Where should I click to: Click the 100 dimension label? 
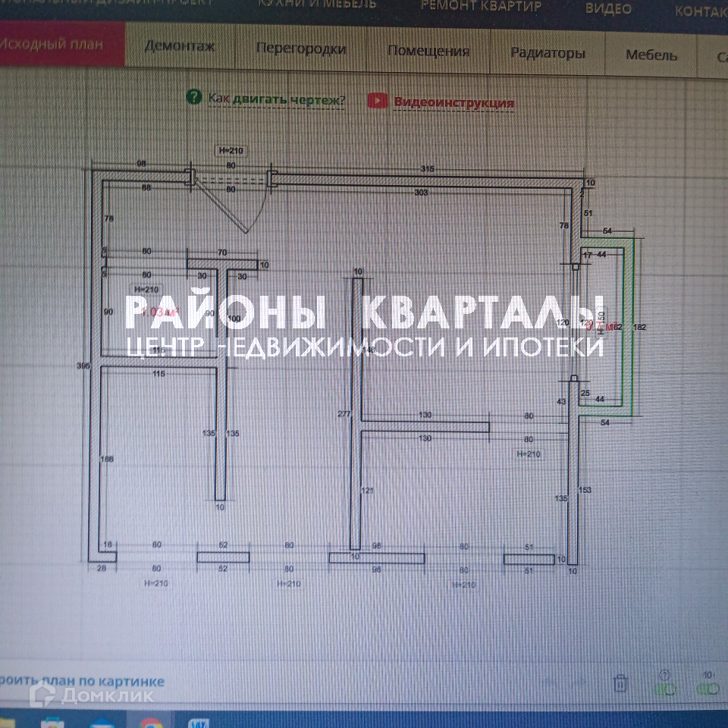coord(234,318)
